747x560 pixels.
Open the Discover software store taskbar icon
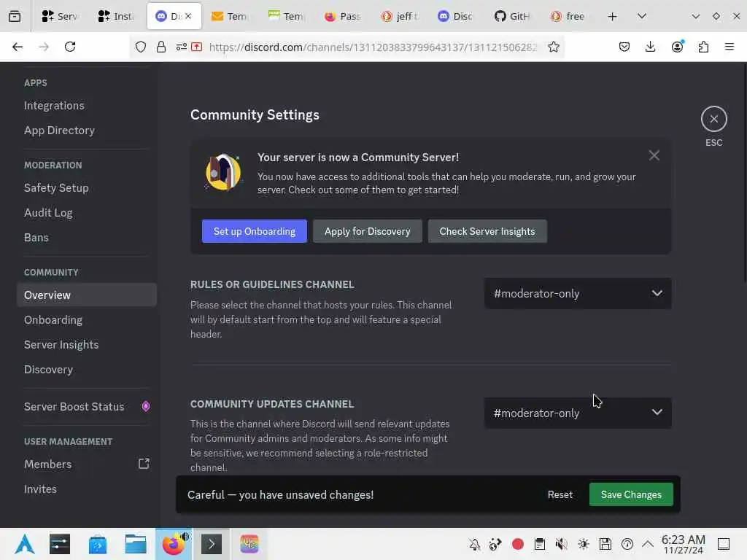tap(98, 544)
